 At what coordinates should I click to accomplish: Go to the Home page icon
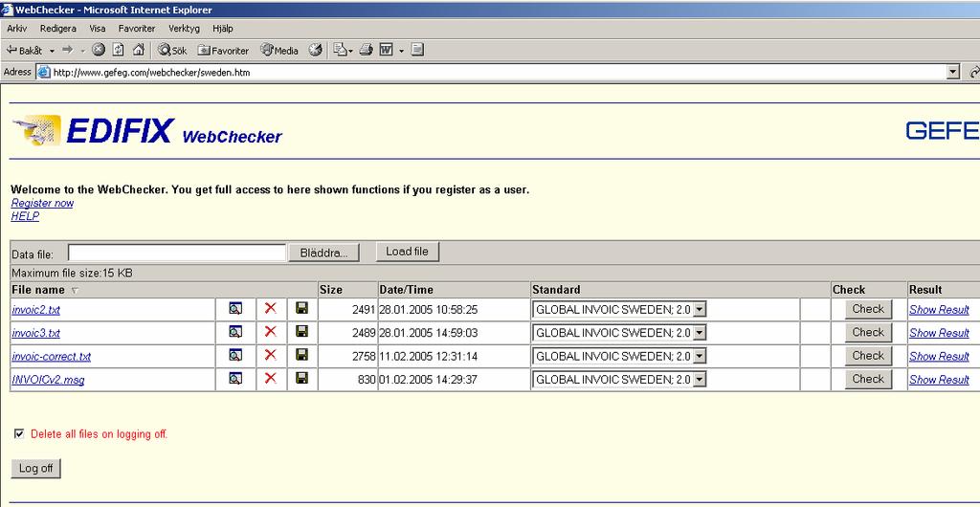(139, 50)
